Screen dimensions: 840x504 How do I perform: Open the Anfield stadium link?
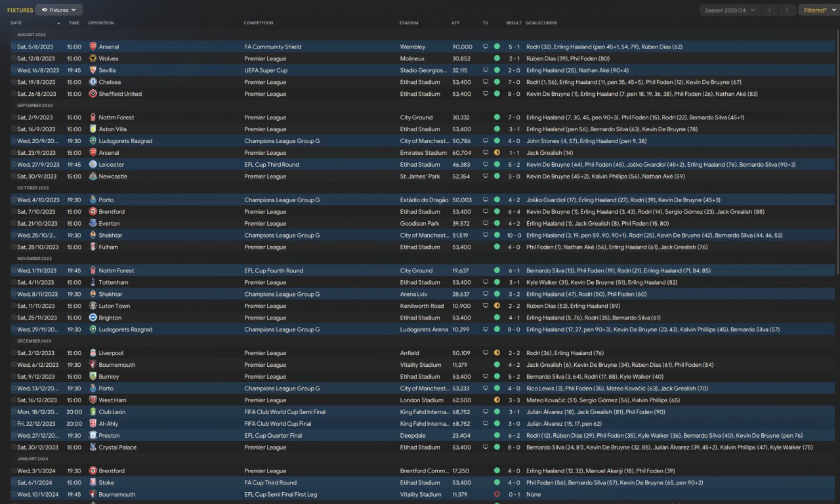tap(409, 353)
